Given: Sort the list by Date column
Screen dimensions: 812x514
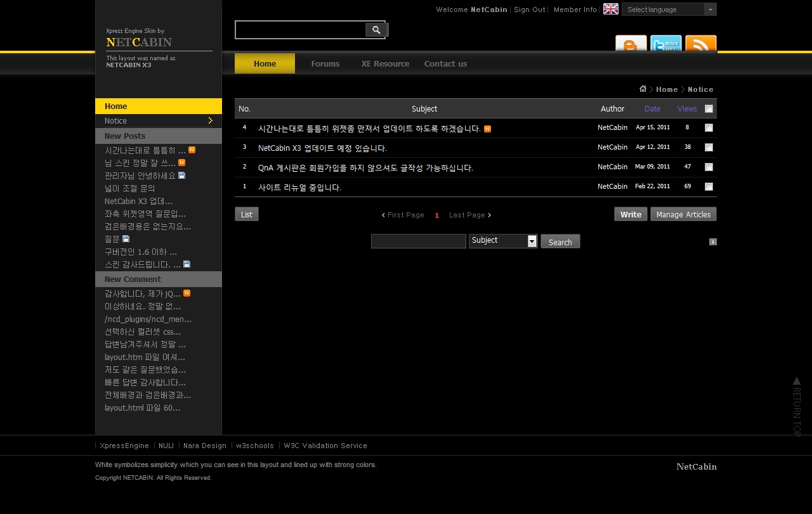Looking at the screenshot, I should pyautogui.click(x=652, y=108).
